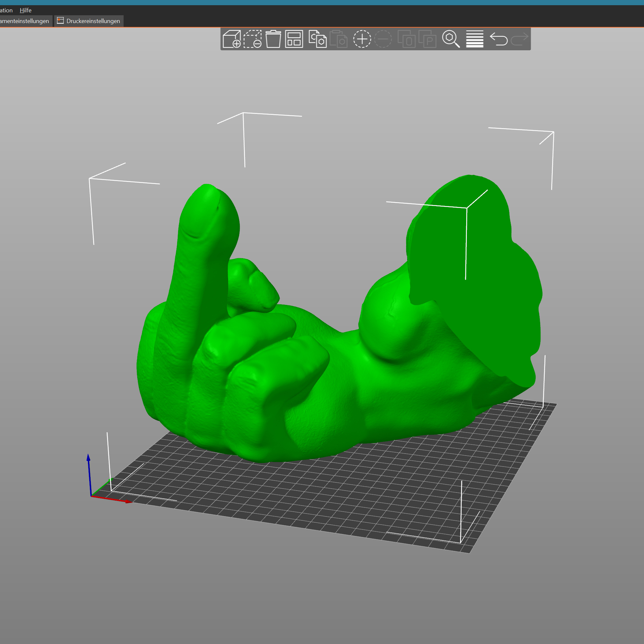Click the Add instance plus circle
Image resolution: width=644 pixels, height=644 pixels.
pos(362,39)
